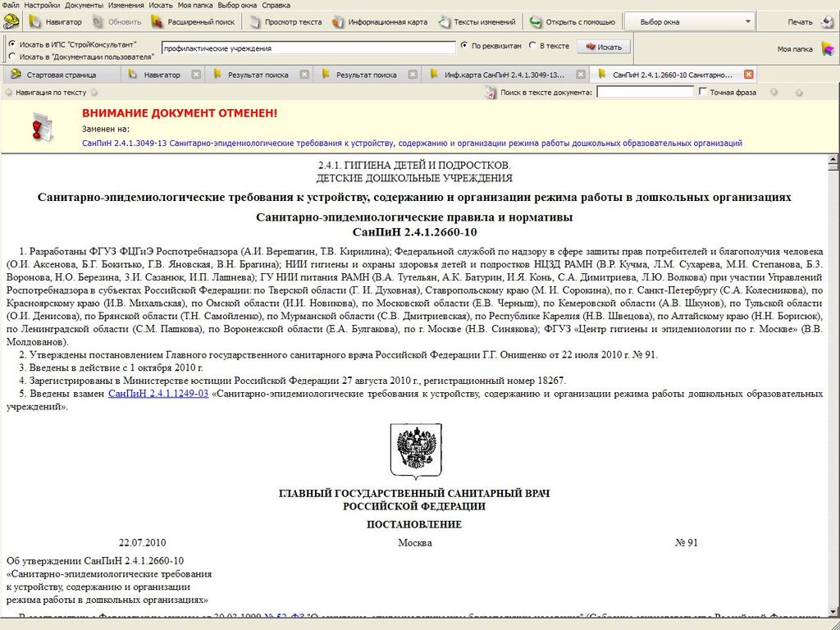Viewport: 840px width, 630px height.
Task: Open Просмотр текста view
Action: (285, 22)
